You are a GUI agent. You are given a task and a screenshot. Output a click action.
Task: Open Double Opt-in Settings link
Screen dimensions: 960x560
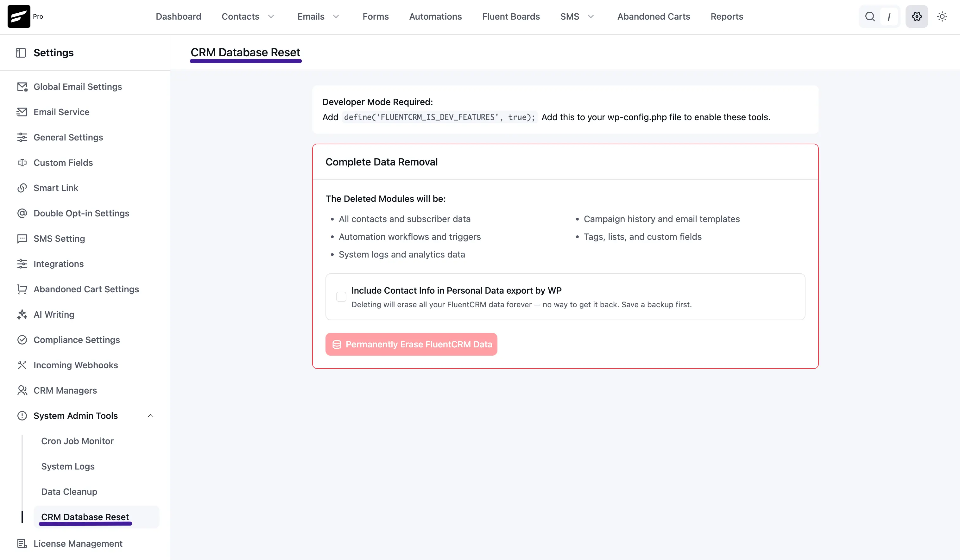81,213
